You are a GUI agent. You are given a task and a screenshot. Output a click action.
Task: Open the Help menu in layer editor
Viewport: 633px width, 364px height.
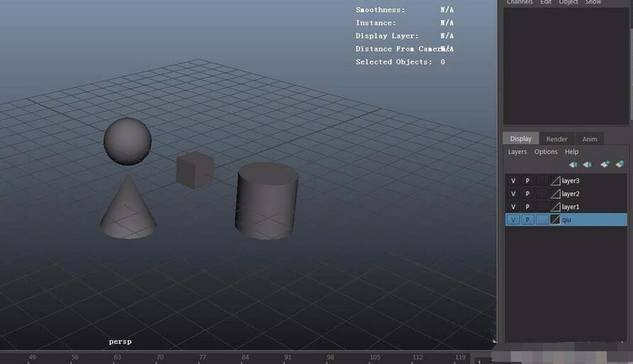click(x=571, y=152)
